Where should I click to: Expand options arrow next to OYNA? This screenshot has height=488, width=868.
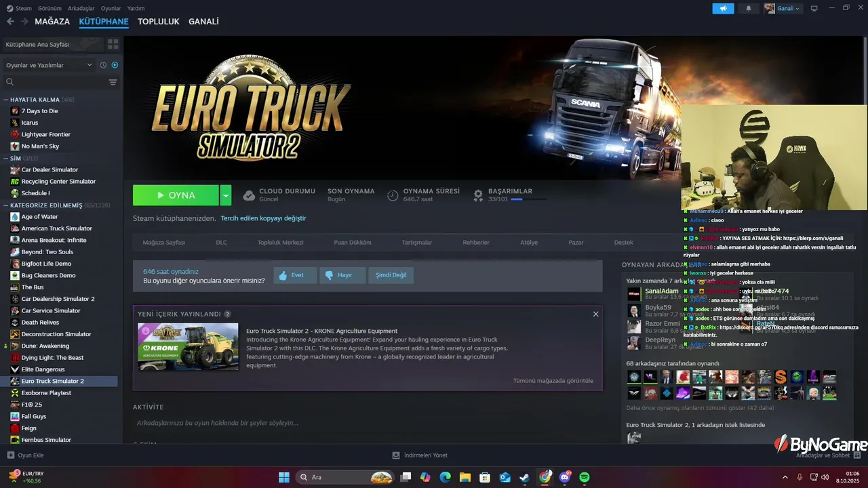tap(226, 195)
